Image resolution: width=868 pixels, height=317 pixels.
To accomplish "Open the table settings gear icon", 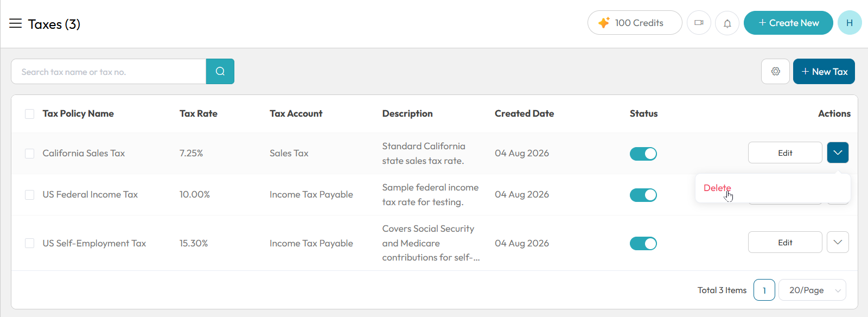I will pyautogui.click(x=775, y=71).
